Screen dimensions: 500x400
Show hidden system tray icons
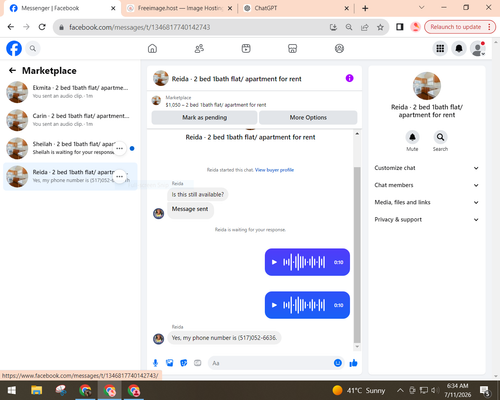point(400,390)
